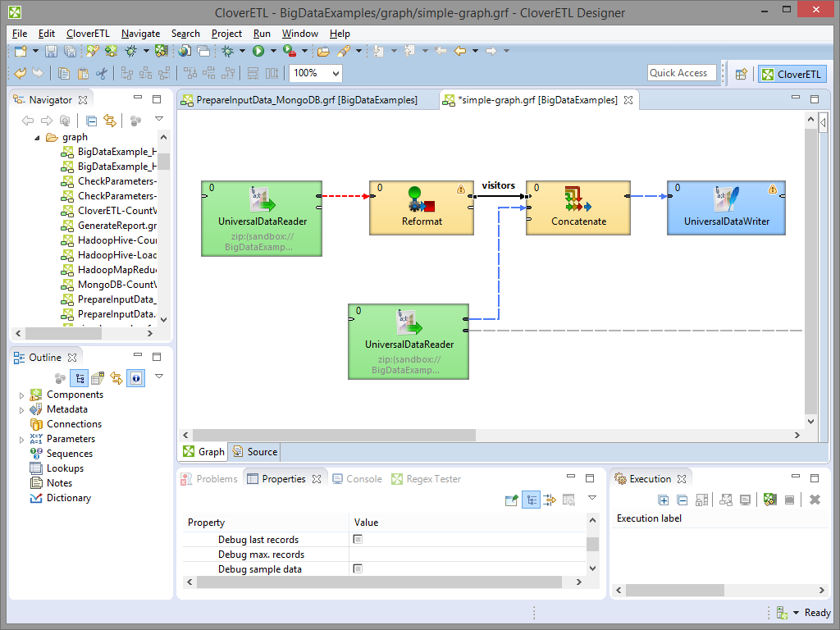Click Expand All in Execution panel
840x630 pixels.
(664, 500)
